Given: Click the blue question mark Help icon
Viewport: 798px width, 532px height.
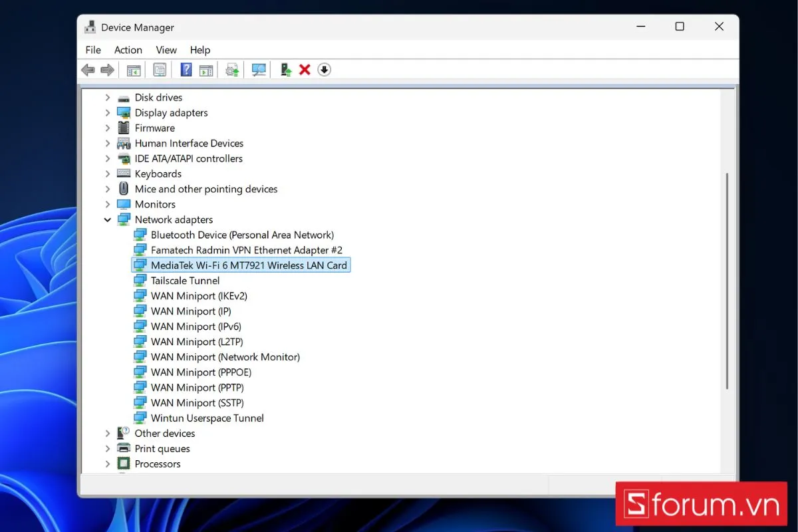Looking at the screenshot, I should tap(186, 70).
